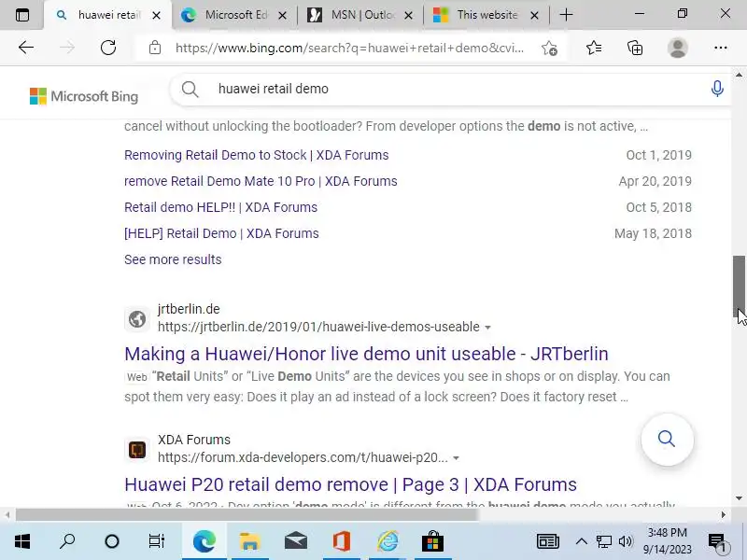Viewport: 747px width, 560px height.
Task: Launch Office from the taskbar
Action: [x=341, y=541]
